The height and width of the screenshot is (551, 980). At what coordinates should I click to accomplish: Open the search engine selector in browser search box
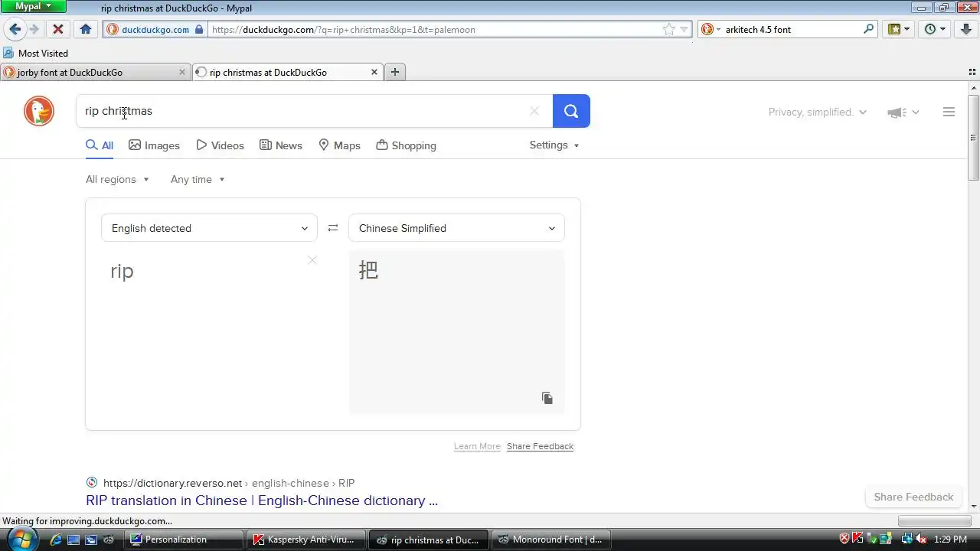tap(710, 29)
